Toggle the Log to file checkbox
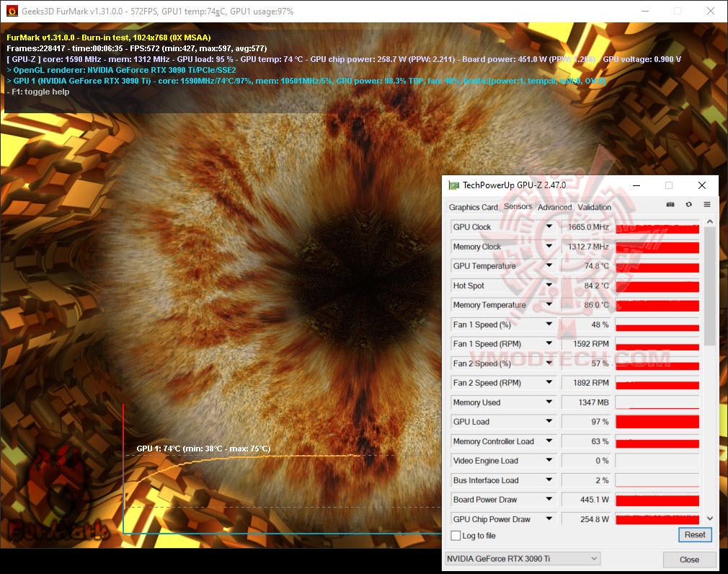Image resolution: width=728 pixels, height=574 pixels. tap(456, 536)
